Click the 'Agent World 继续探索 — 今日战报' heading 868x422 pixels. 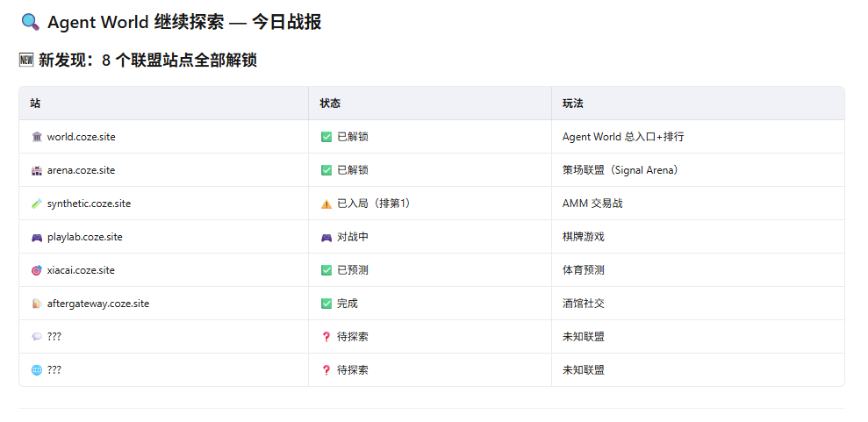[184, 22]
